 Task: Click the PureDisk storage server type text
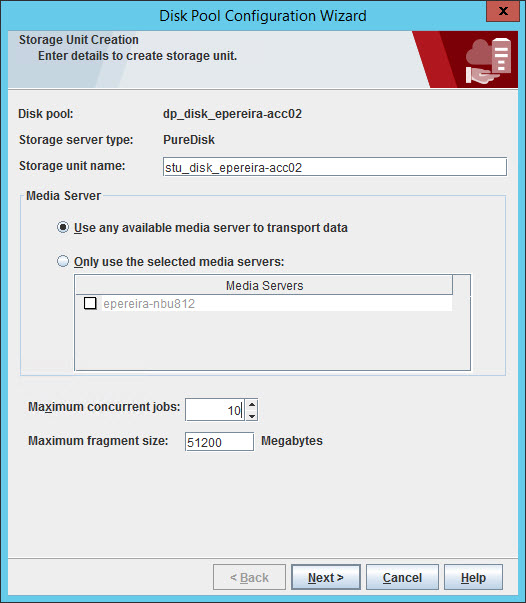coord(189,140)
